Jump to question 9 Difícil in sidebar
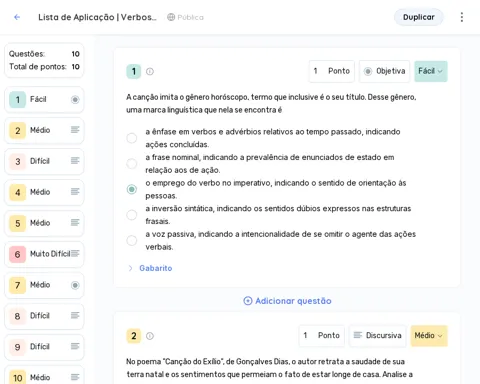480x384 pixels. 44,347
